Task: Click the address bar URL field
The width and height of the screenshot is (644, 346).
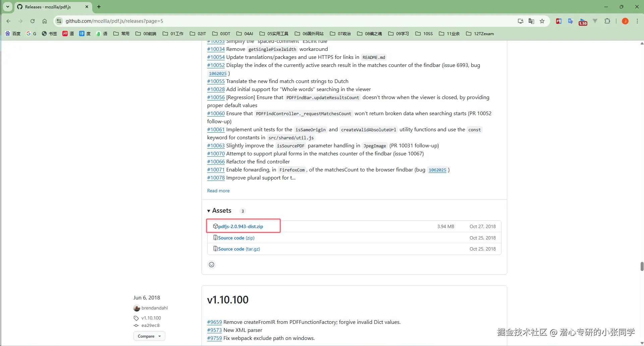Action: [x=288, y=21]
